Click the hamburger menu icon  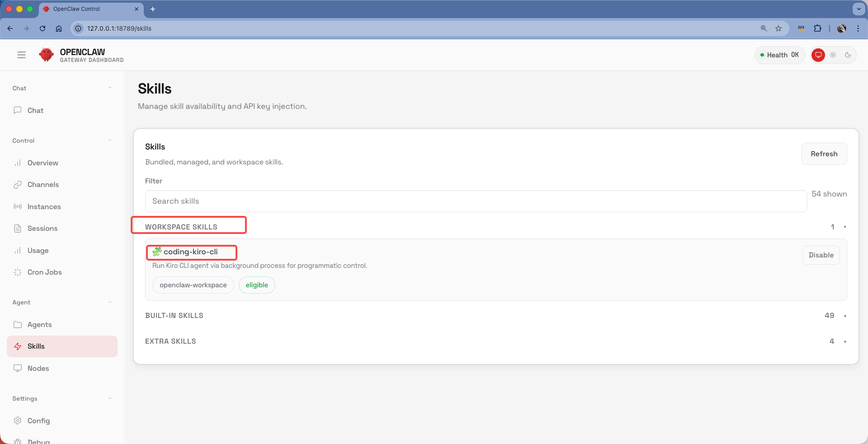[x=21, y=55]
